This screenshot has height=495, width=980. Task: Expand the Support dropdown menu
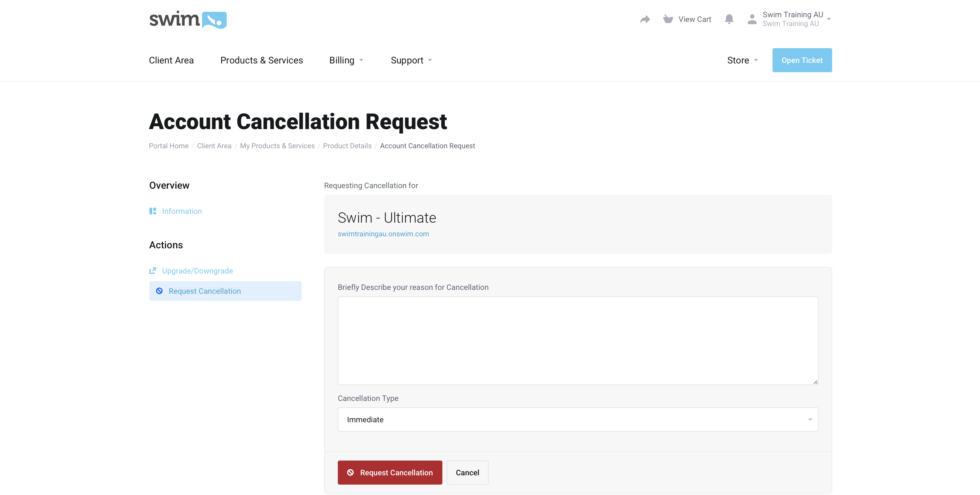(x=411, y=60)
